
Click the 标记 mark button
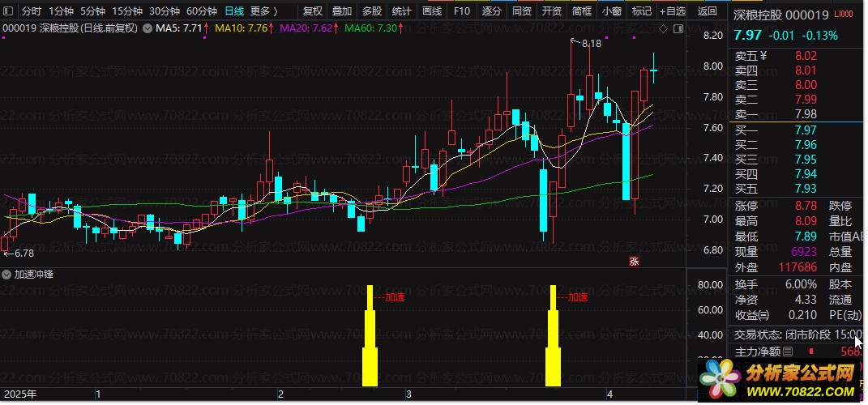(x=642, y=11)
